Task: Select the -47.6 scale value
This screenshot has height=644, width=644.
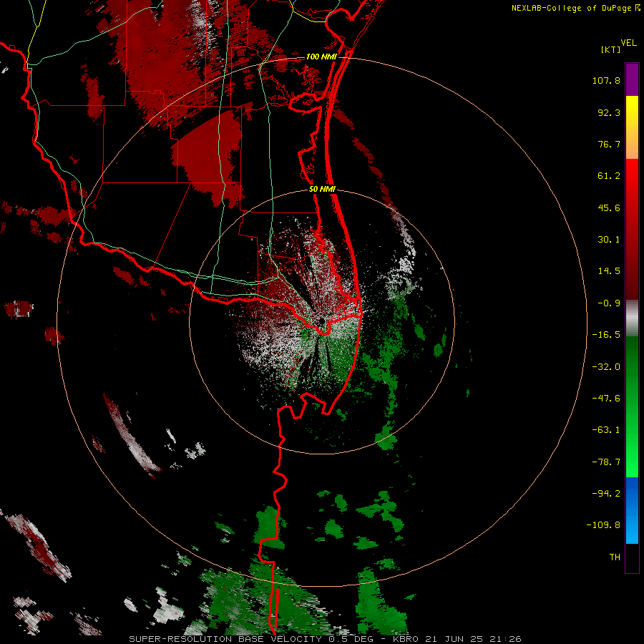Action: point(606,399)
